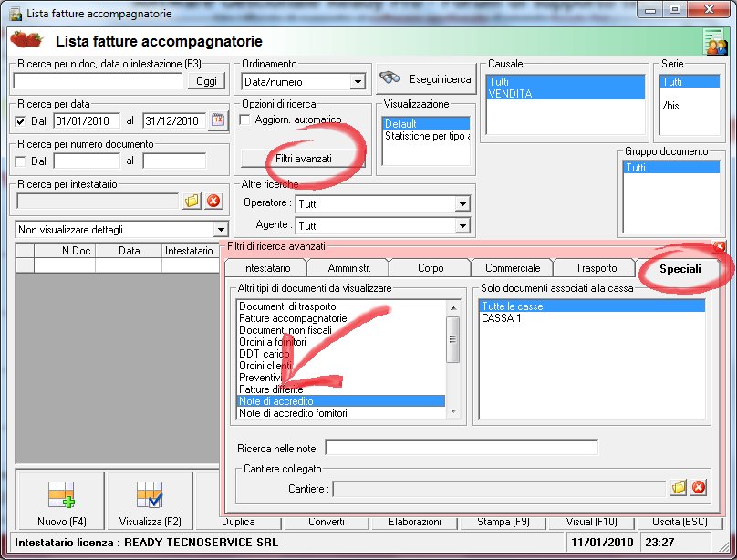Screen dimensions: 737x560
Task: Open the Non visualizzare dettagli dropdown
Action: tap(221, 230)
